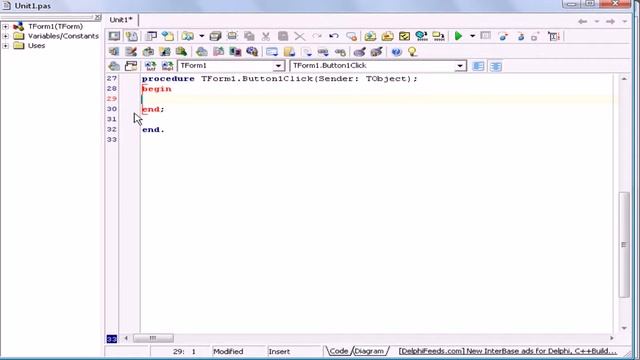Open the dropdown arrow beside the open-folder icon
The width and height of the screenshot is (640, 360).
(x=201, y=36)
